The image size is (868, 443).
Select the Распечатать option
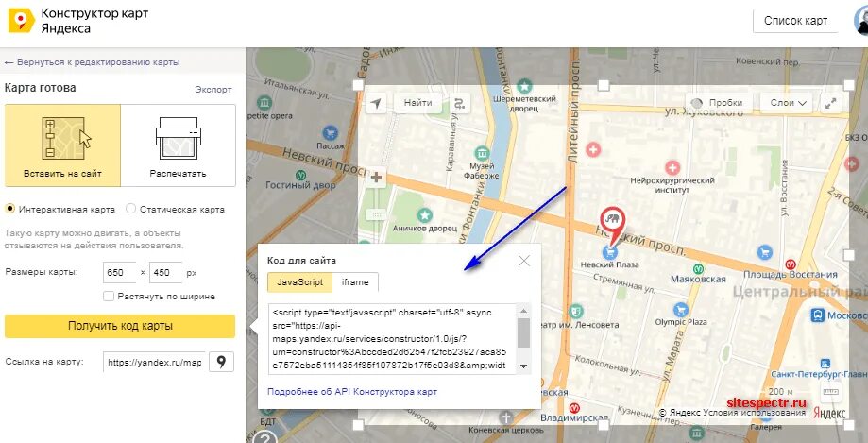178,145
